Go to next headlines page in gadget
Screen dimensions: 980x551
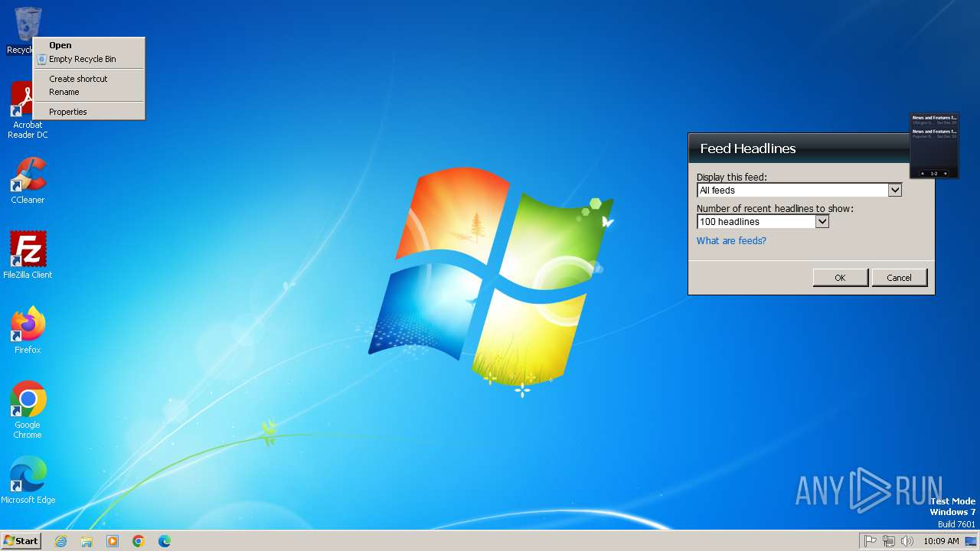coord(946,174)
